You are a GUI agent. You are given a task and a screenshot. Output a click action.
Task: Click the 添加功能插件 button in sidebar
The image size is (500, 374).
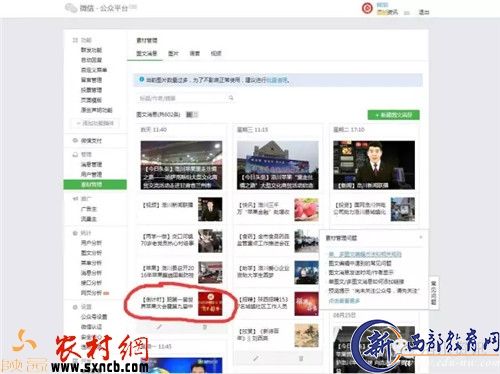(96, 123)
